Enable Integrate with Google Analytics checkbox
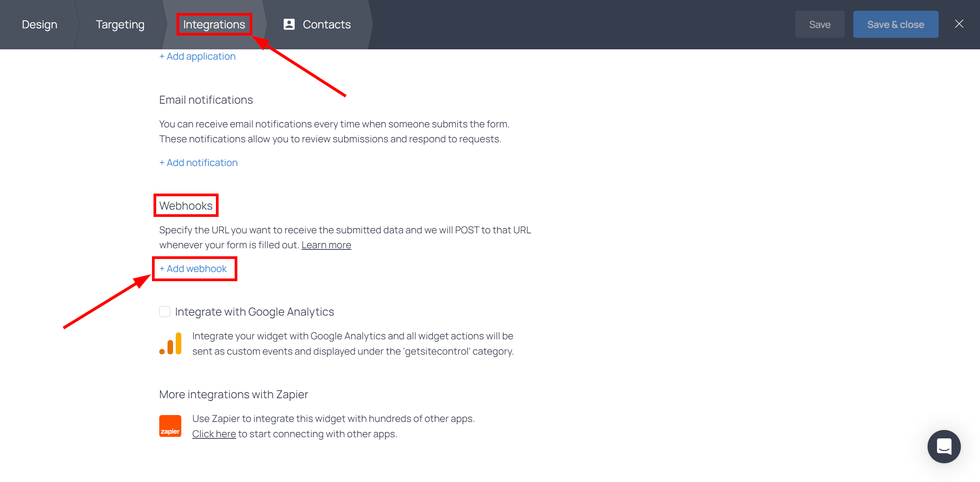This screenshot has width=980, height=482. coord(164,311)
